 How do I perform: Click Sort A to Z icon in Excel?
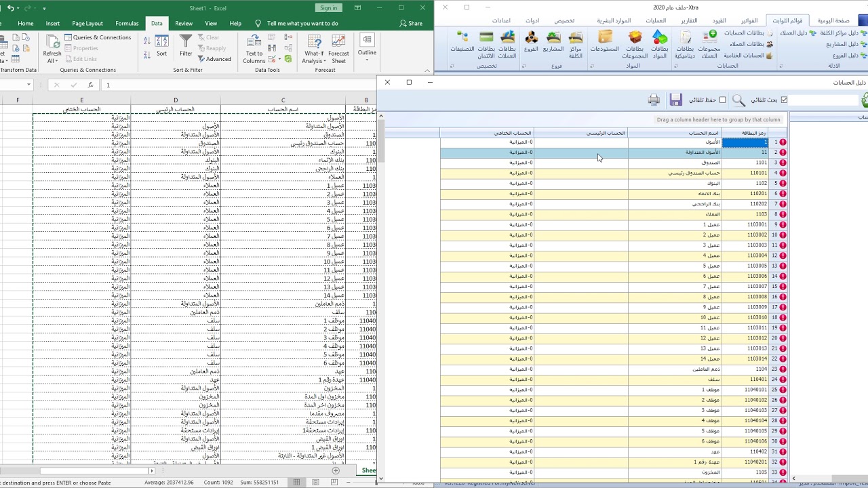click(x=147, y=41)
